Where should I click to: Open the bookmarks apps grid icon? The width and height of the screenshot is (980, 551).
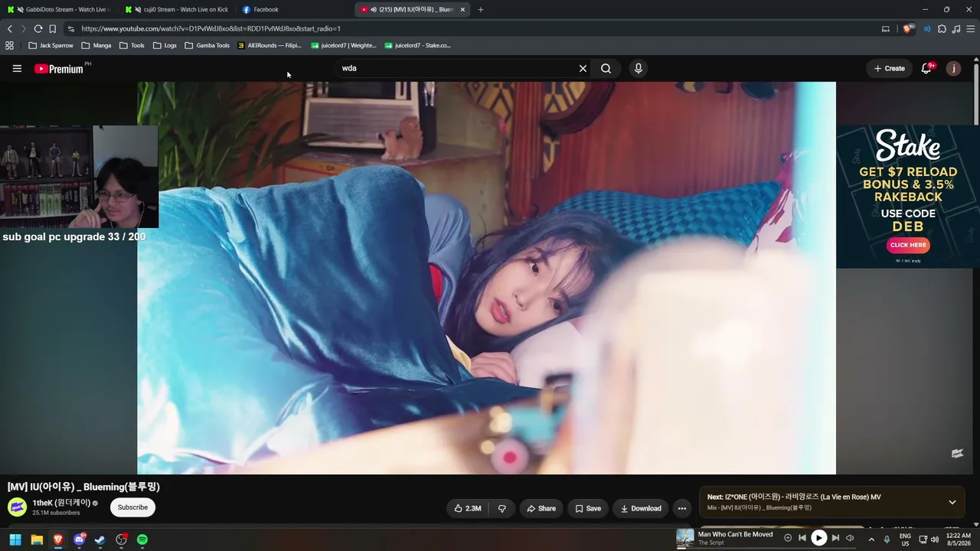coord(9,45)
